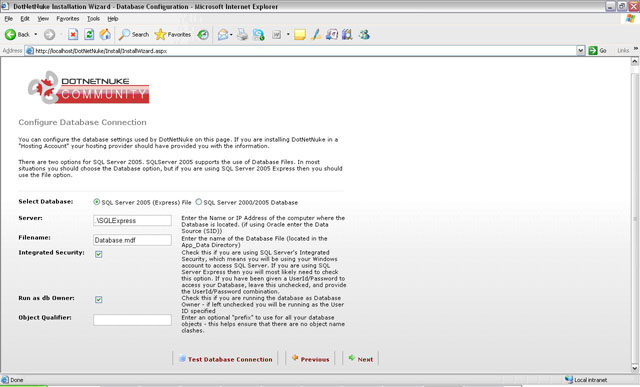Open the Tools menu

coord(93,19)
